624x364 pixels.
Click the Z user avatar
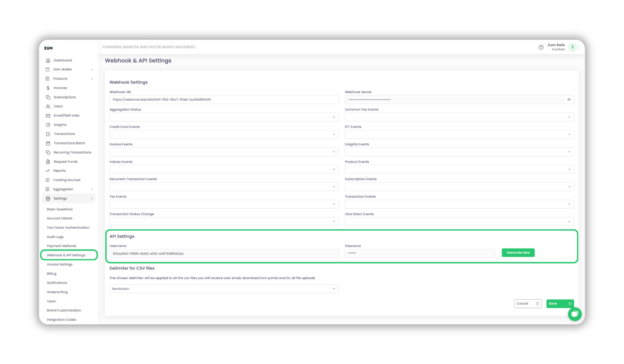tap(572, 47)
